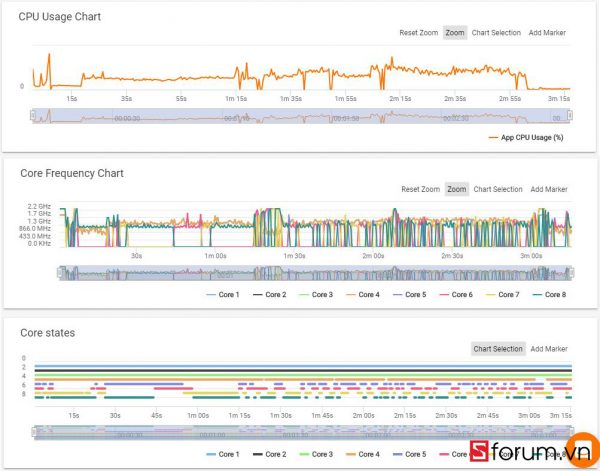Image resolution: width=600 pixels, height=471 pixels.
Task: Choose Chart Selection in Core states panel
Action: 498,349
